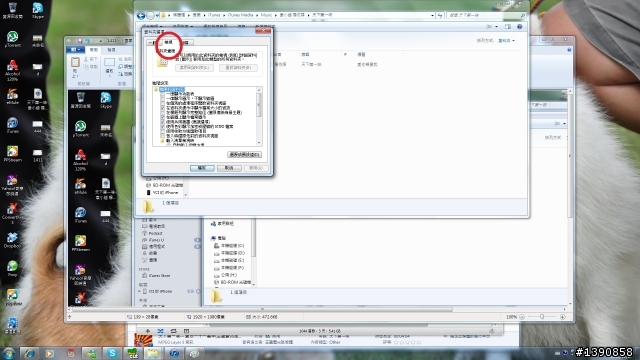Click 取消 (Cancel) in Folder Options
Viewport: 640px width, 360px height.
coord(229,168)
